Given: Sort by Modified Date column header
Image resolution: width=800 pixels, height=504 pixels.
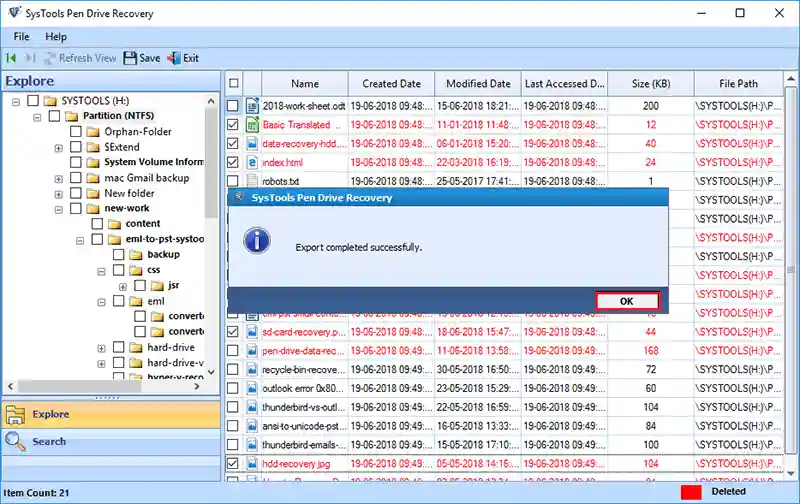Looking at the screenshot, I should tap(478, 84).
